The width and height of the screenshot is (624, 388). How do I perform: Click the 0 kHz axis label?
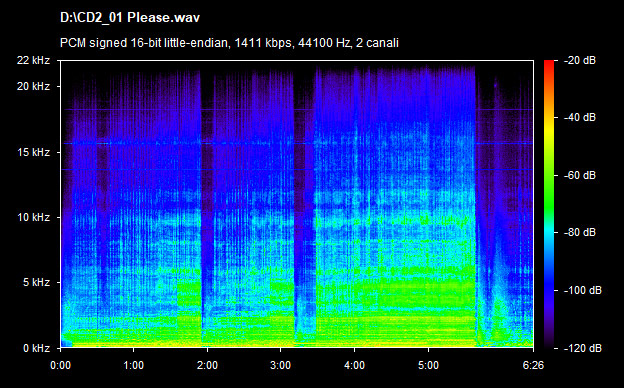pos(36,348)
